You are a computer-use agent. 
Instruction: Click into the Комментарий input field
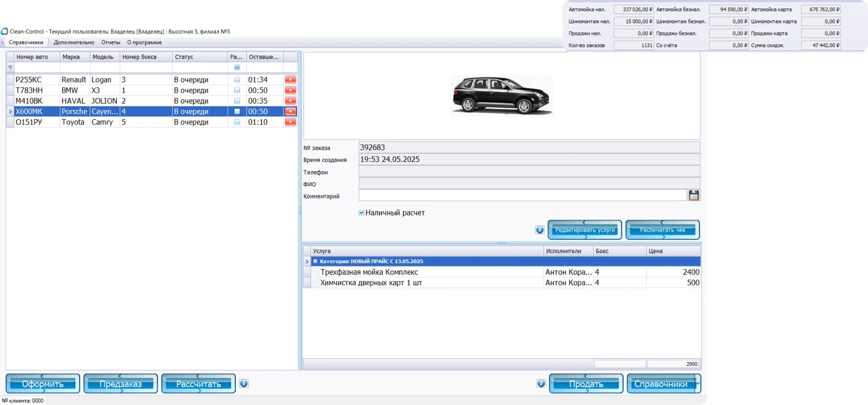[523, 196]
